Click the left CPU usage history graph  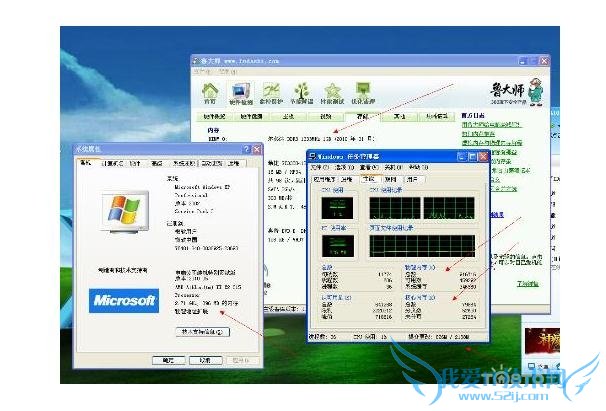pos(395,208)
